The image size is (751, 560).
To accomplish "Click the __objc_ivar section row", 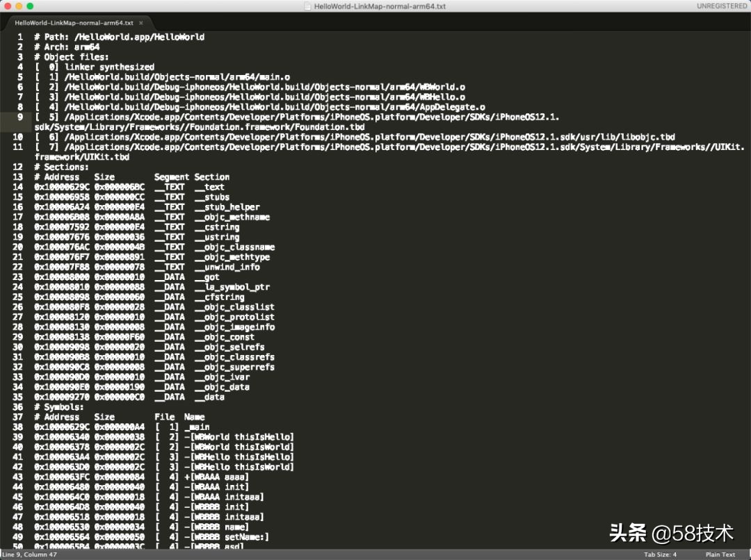I will point(142,377).
